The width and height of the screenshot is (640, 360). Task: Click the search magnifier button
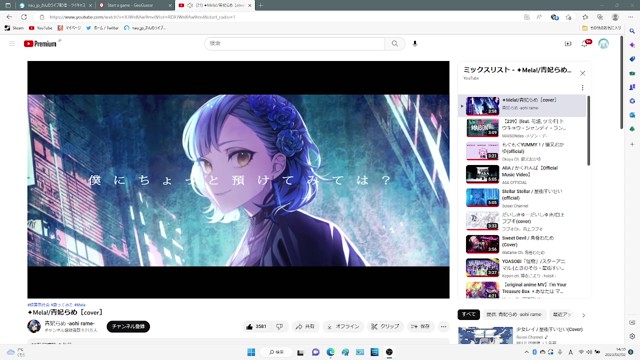pyautogui.click(x=395, y=43)
